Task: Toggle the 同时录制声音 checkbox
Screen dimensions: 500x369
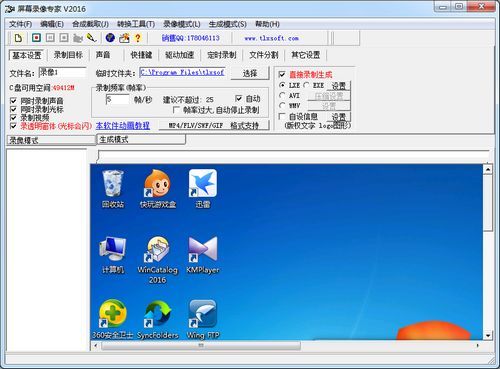Action: [x=13, y=101]
